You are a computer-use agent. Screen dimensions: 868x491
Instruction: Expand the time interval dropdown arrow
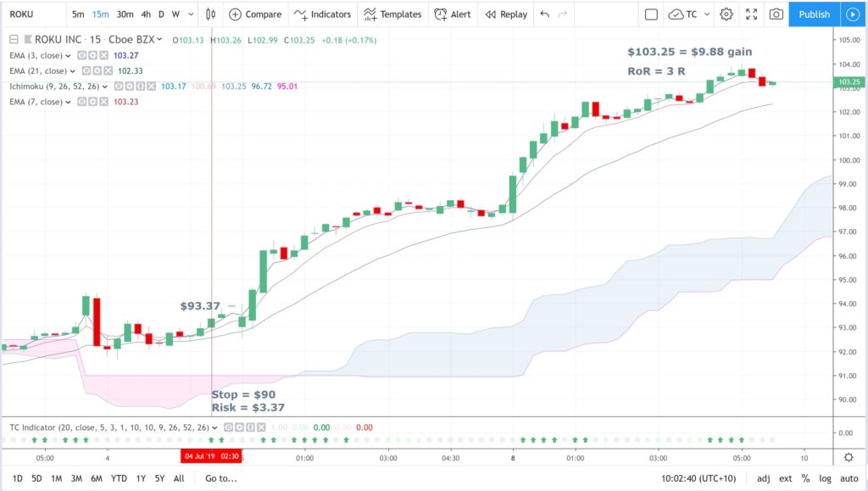pyautogui.click(x=191, y=14)
